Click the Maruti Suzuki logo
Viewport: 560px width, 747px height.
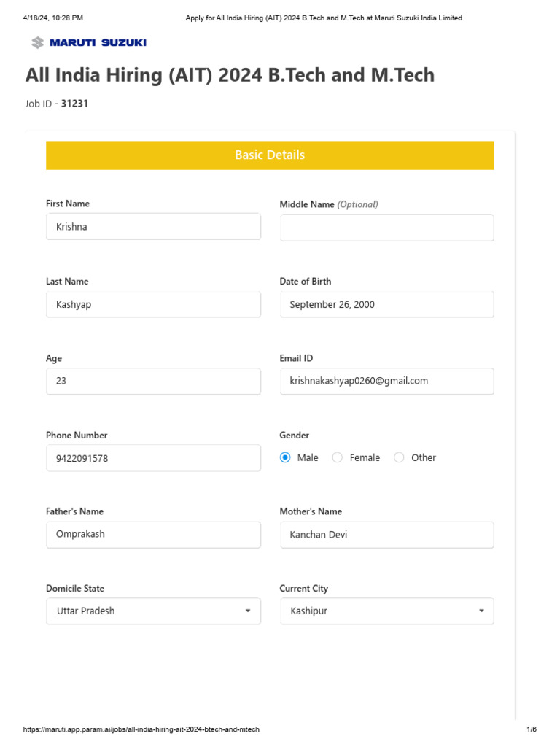click(89, 43)
